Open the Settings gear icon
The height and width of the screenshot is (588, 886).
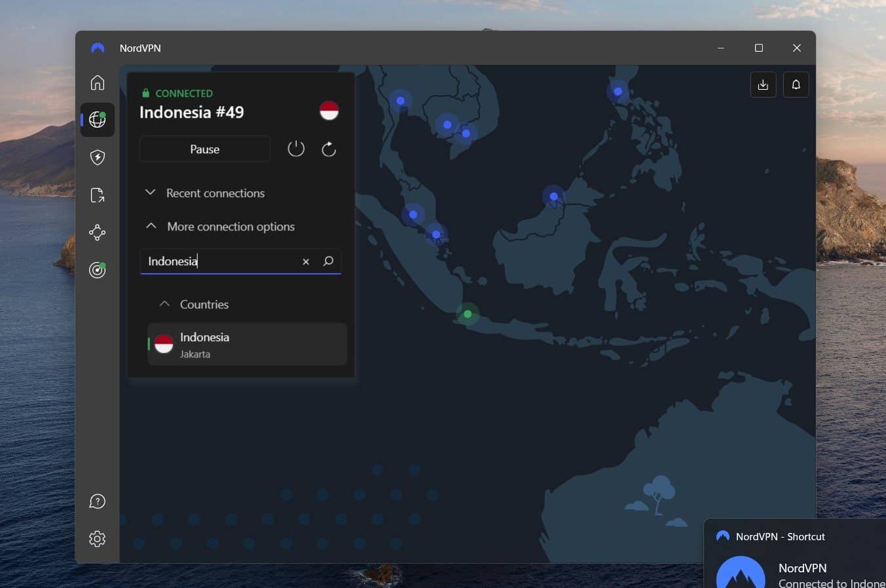[98, 539]
